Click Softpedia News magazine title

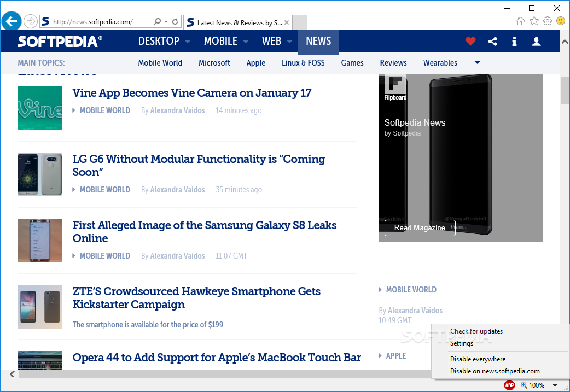[415, 123]
